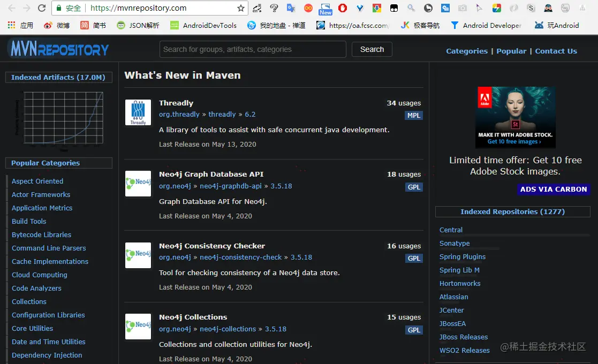Click the browser forward arrow
The image size is (598, 364).
(x=27, y=8)
